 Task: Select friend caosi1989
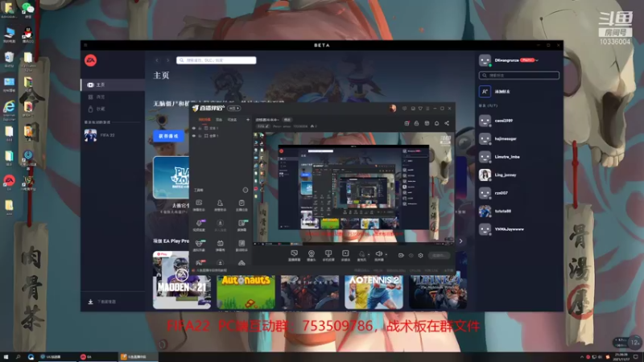(518, 121)
